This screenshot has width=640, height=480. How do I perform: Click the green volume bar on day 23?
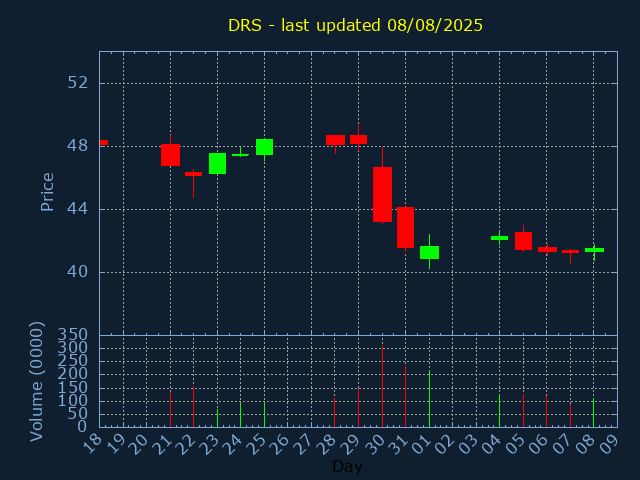(x=218, y=418)
